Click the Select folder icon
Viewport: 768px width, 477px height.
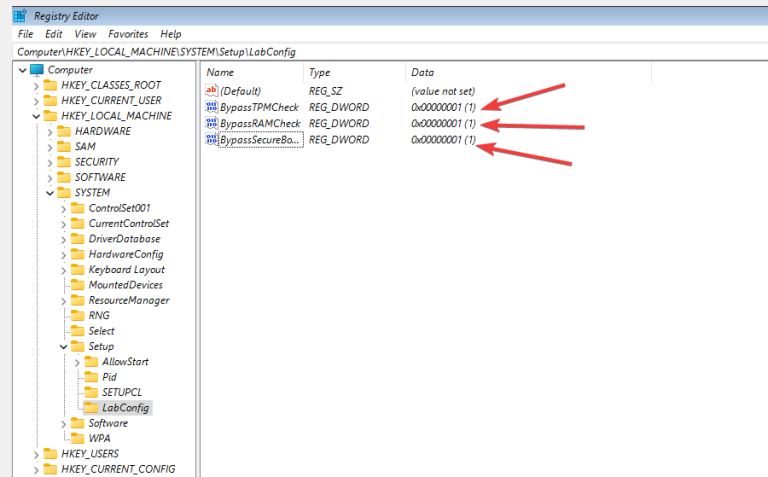[77, 331]
